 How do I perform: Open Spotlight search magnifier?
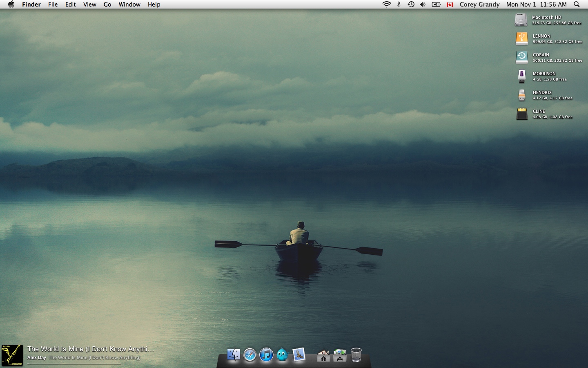pyautogui.click(x=577, y=4)
